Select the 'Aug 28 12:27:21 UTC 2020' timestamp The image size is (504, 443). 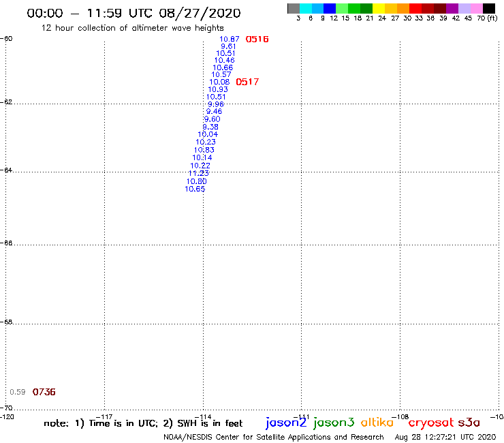(445, 437)
